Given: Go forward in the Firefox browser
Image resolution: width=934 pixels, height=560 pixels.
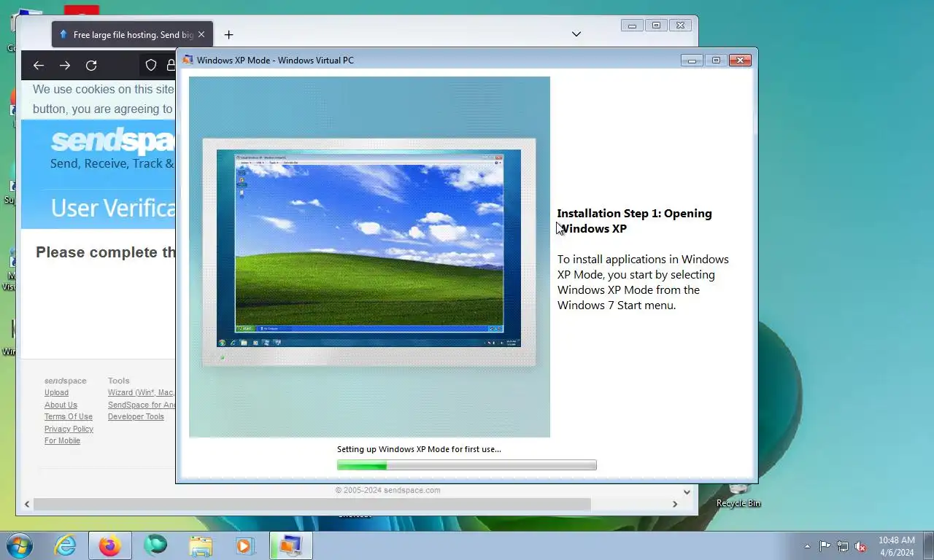Looking at the screenshot, I should pos(65,66).
